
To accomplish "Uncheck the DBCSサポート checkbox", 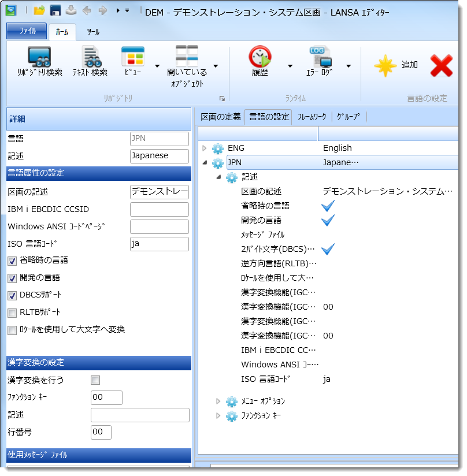I will coord(12,295).
